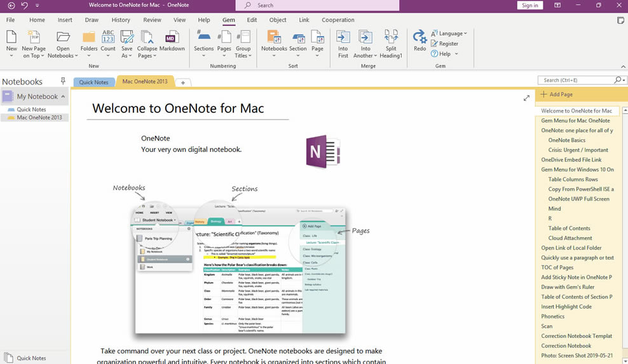The height and width of the screenshot is (364, 628).
Task: Click the Redo gear icon
Action: coord(420,38)
